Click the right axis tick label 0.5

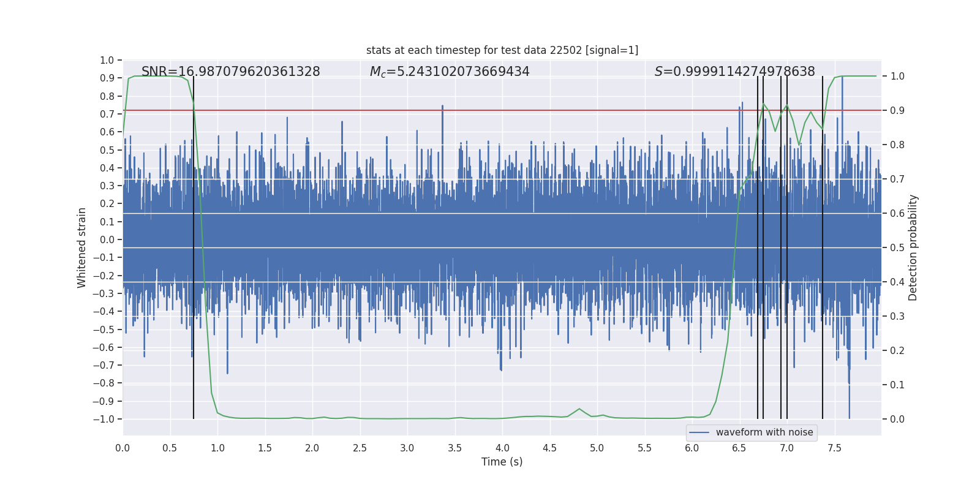897,247
